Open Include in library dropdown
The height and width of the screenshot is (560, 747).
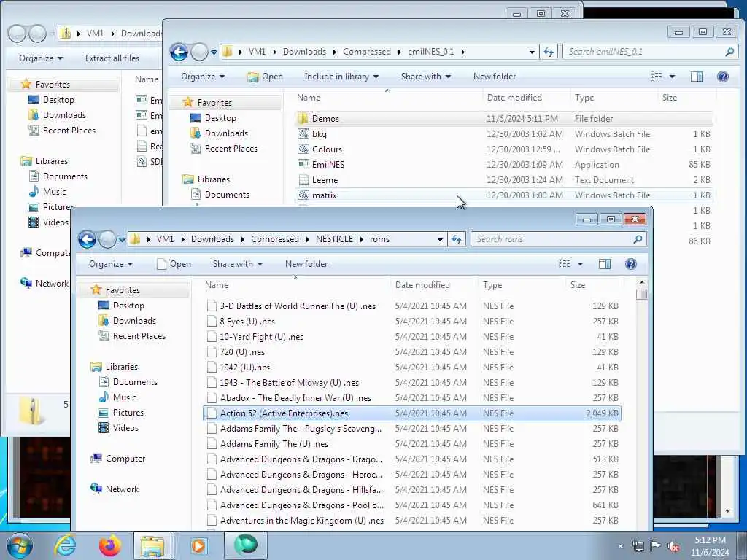click(x=341, y=77)
